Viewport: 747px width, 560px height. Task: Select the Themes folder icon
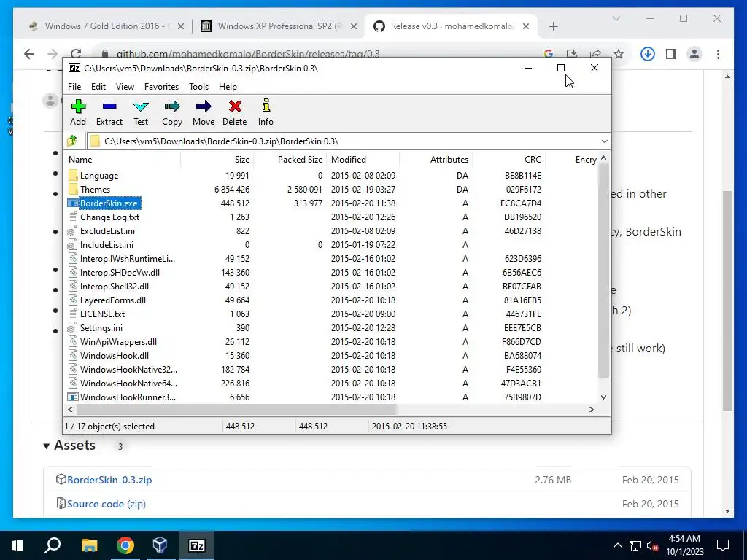click(x=73, y=189)
